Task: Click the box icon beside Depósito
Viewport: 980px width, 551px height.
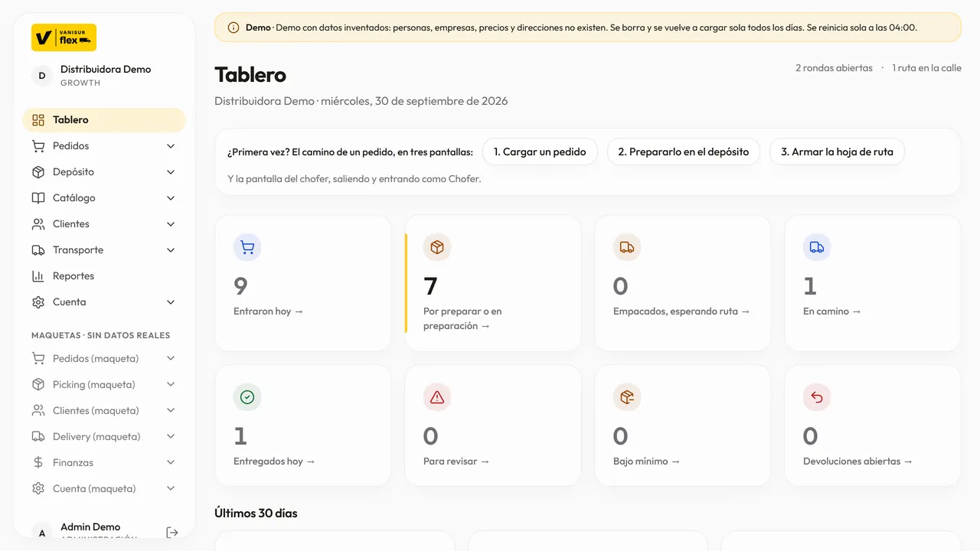Action: 38,172
